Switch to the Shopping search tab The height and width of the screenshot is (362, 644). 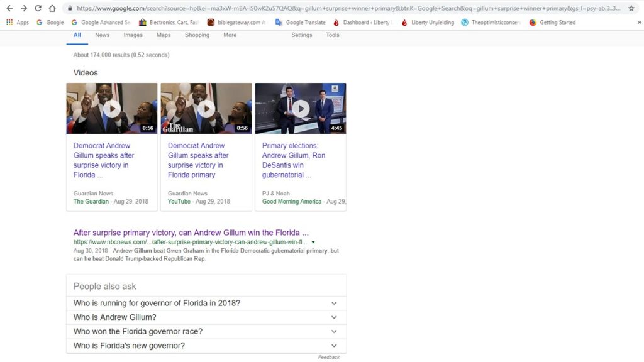pyautogui.click(x=197, y=35)
